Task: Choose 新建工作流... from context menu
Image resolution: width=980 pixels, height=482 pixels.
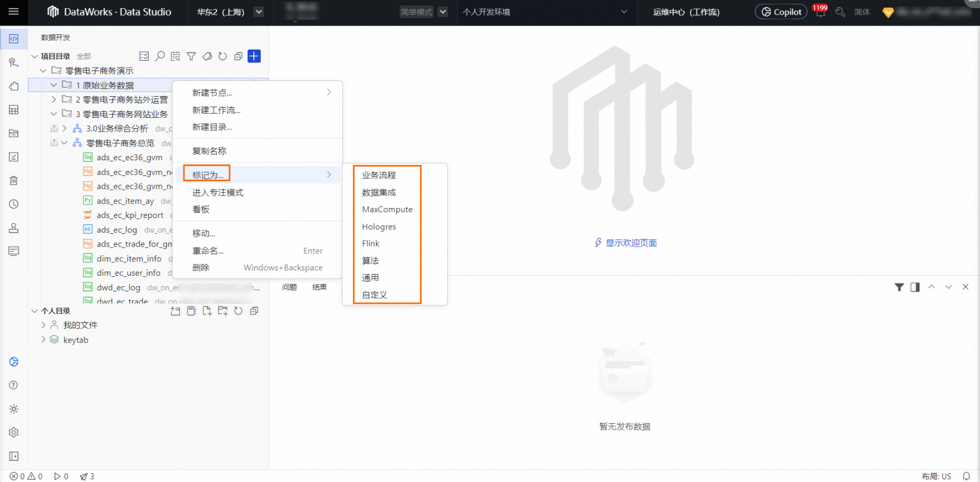Action: (x=257, y=110)
